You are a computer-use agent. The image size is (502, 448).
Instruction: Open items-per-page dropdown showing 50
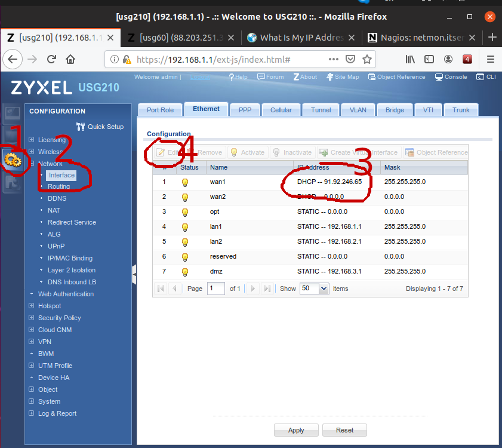(324, 289)
